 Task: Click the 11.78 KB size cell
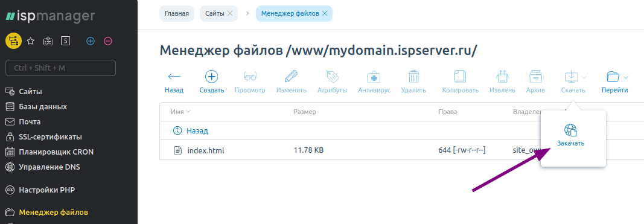point(308,151)
